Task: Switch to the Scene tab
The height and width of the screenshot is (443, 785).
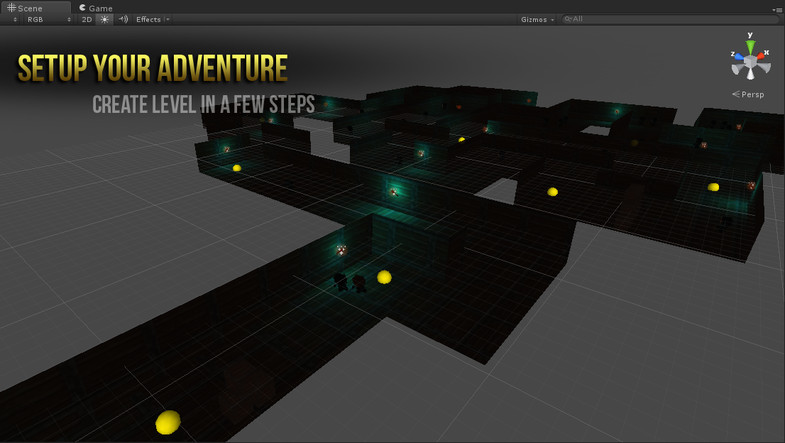Action: point(35,8)
